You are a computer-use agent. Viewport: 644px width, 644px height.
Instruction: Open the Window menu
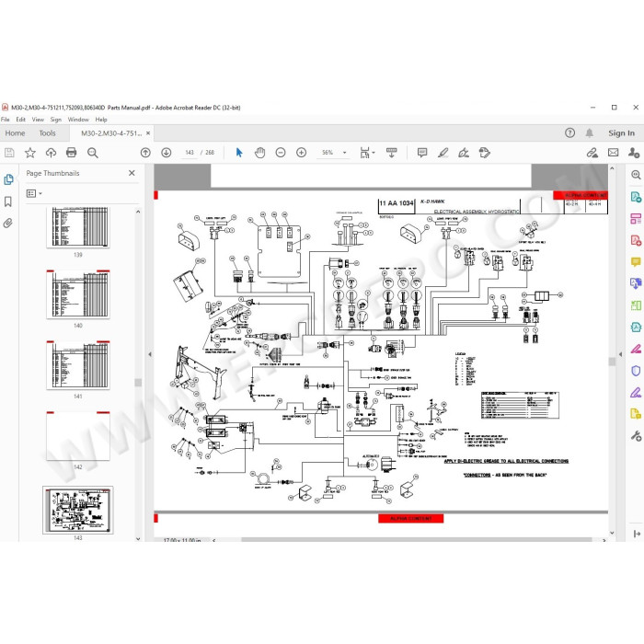[x=78, y=120]
